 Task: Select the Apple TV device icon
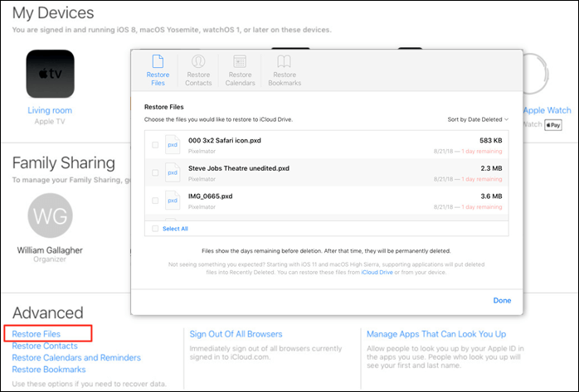tap(50, 73)
